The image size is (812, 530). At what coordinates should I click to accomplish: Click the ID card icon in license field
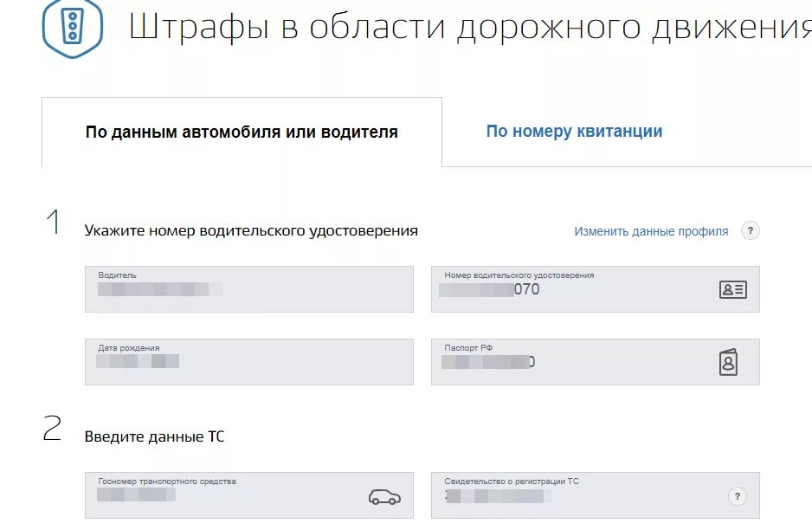732,289
